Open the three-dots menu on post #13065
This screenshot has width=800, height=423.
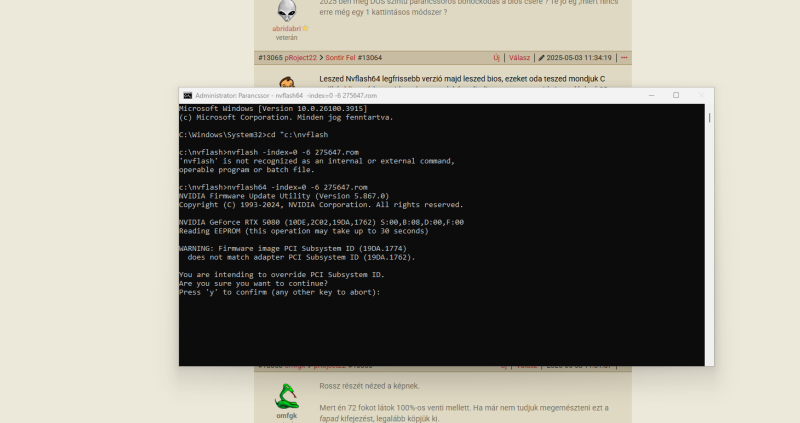pyautogui.click(x=624, y=58)
